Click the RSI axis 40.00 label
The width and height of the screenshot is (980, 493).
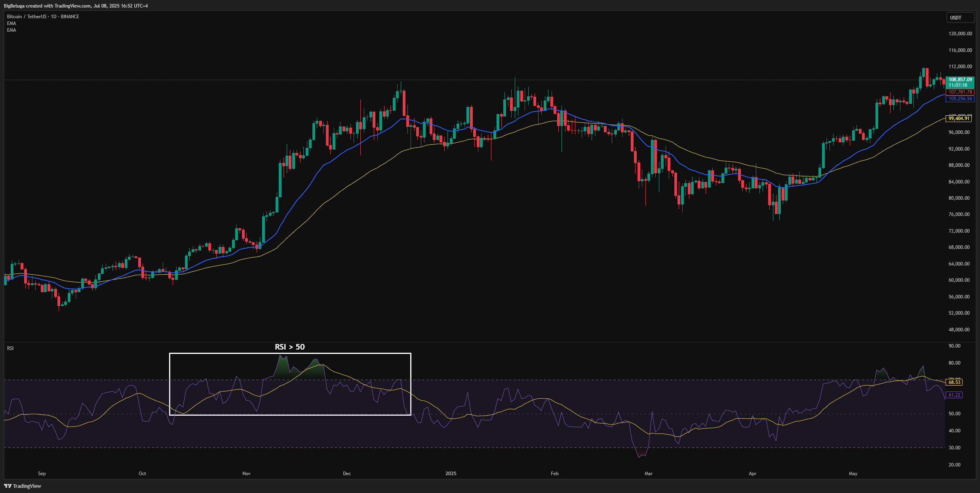(954, 431)
